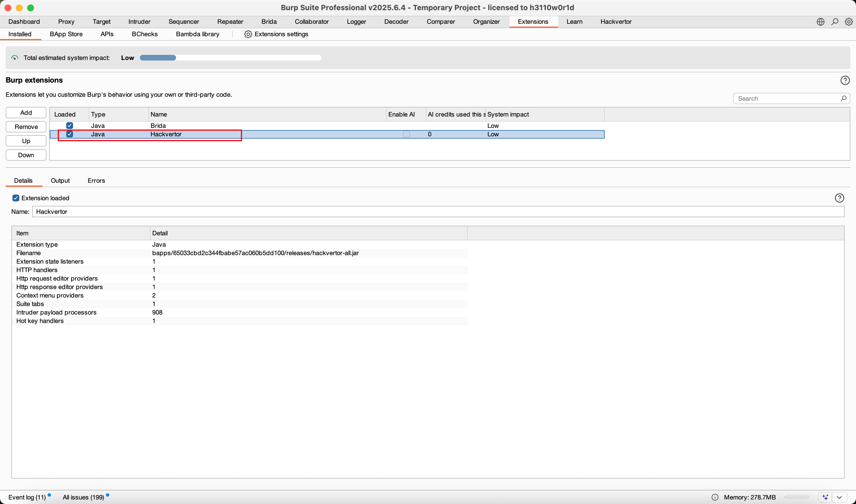The height and width of the screenshot is (504, 856).
Task: Show the Output tab
Action: [60, 181]
